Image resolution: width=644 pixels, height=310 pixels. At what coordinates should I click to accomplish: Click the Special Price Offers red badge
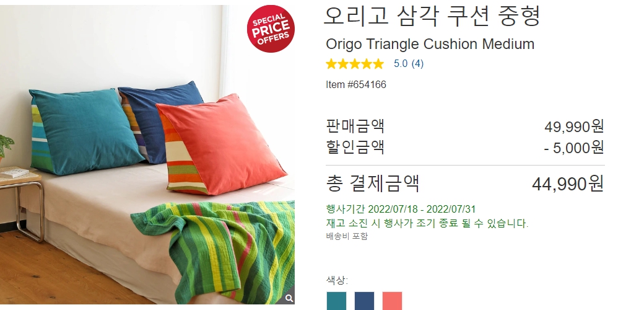[271, 29]
